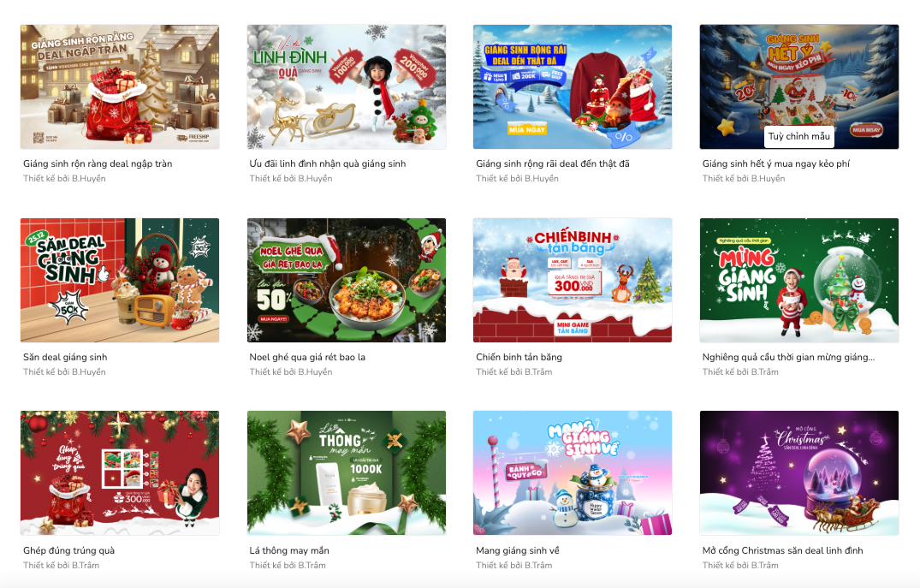Select the 'Chiến binh tan băng' template image
This screenshot has width=920, height=588.
click(573, 280)
